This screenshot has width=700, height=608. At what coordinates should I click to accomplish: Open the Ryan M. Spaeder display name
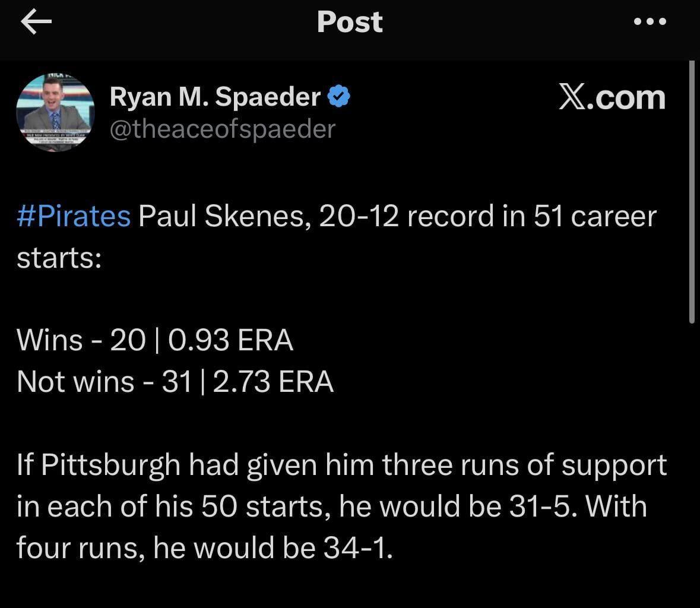click(x=215, y=96)
